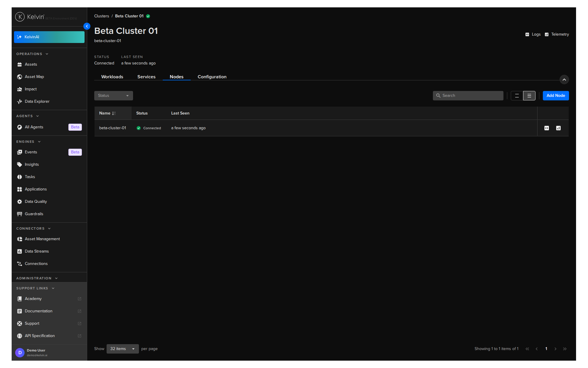Open the items per page dropdown

click(123, 349)
